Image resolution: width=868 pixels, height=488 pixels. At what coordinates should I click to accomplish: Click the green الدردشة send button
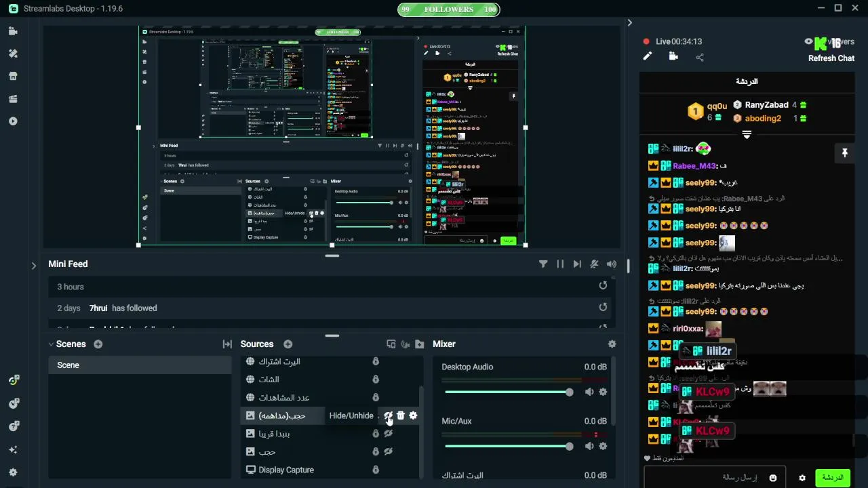coord(832,478)
